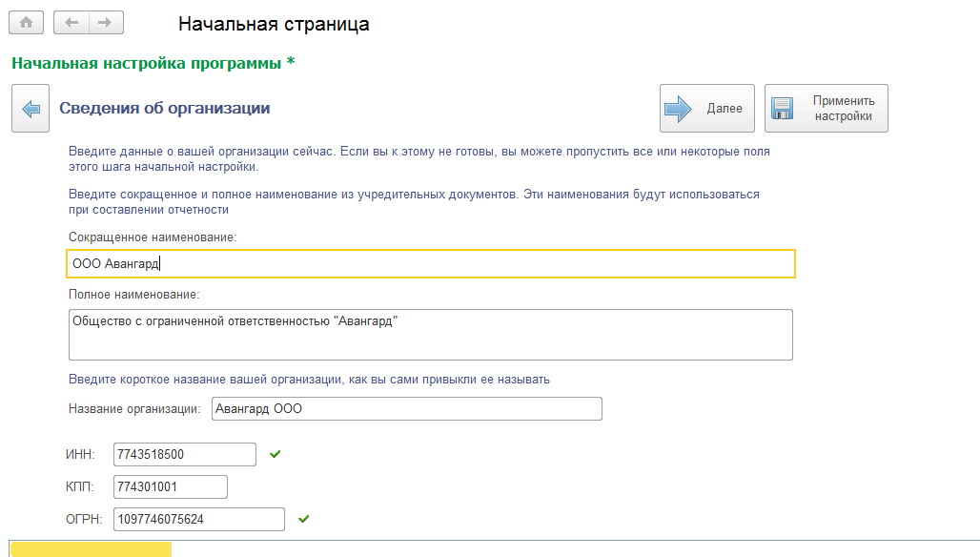Select the Название организации input
This screenshot has height=557, width=980.
406,409
